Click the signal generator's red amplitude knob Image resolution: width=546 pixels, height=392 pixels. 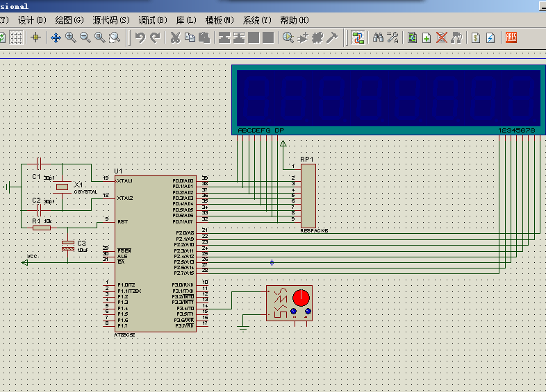pyautogui.click(x=301, y=298)
